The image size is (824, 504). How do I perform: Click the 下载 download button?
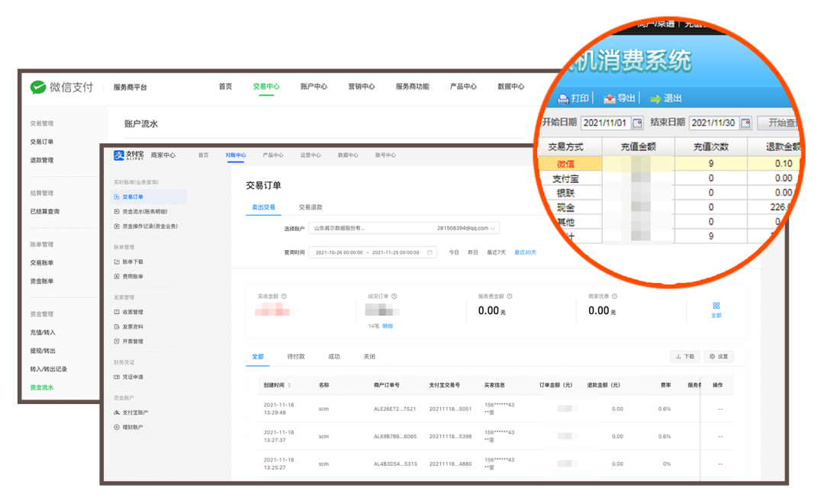pos(684,357)
